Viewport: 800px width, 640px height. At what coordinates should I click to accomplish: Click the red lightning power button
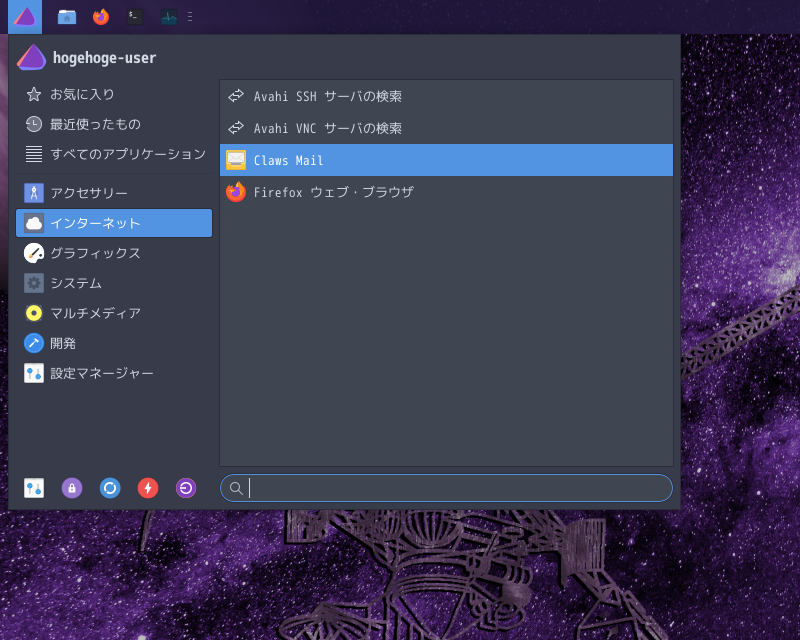tap(148, 488)
